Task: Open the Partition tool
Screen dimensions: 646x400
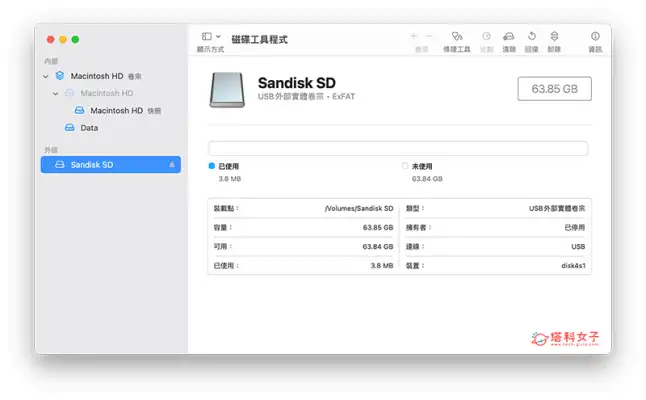Action: click(487, 36)
